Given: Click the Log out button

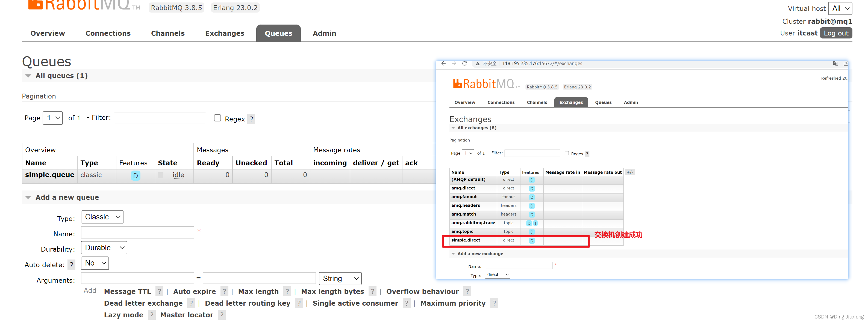Looking at the screenshot, I should pos(836,33).
